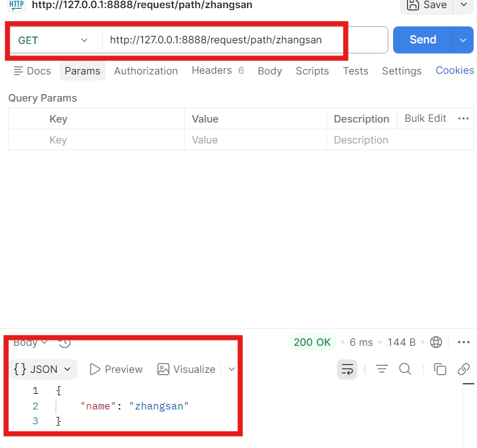Click the Key column header
This screenshot has height=448, width=477.
pos(58,118)
